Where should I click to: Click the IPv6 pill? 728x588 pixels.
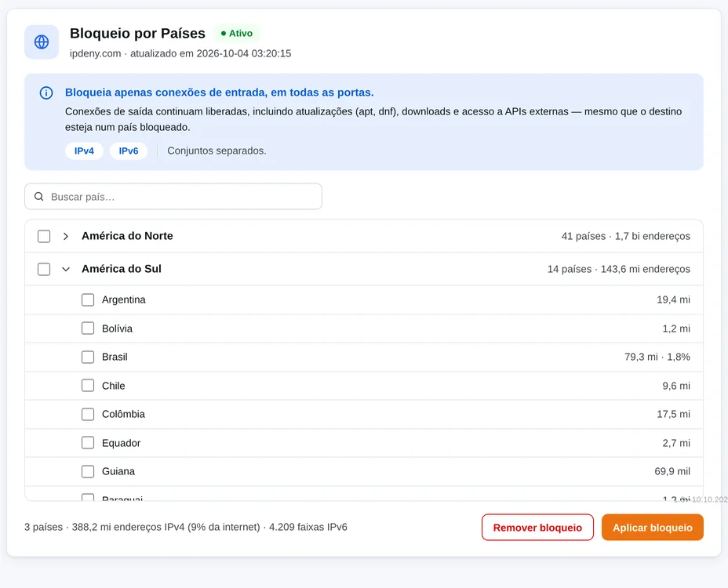129,151
